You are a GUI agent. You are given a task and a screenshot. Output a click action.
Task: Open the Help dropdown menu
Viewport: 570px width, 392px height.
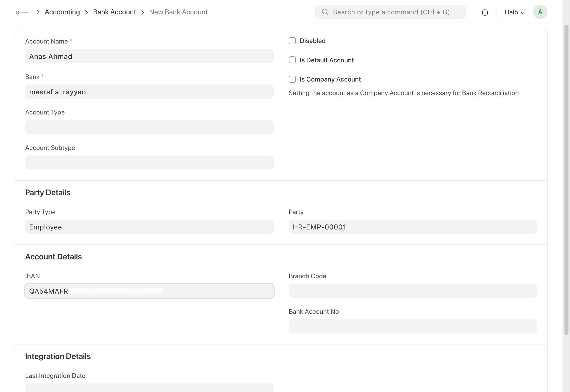(514, 12)
